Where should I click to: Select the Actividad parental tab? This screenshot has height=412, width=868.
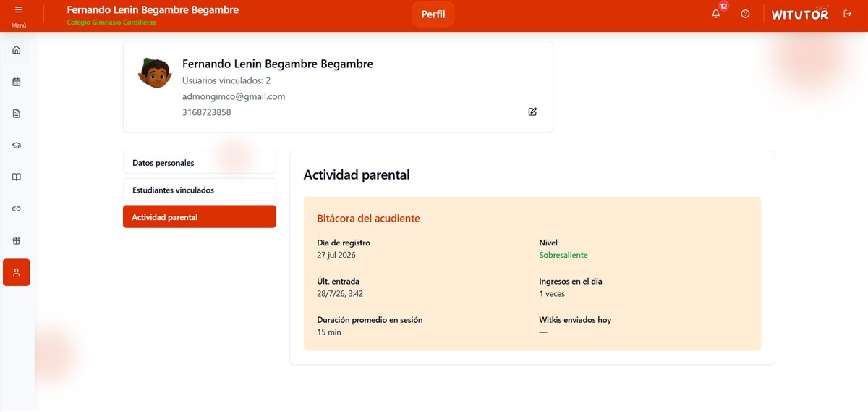click(200, 217)
